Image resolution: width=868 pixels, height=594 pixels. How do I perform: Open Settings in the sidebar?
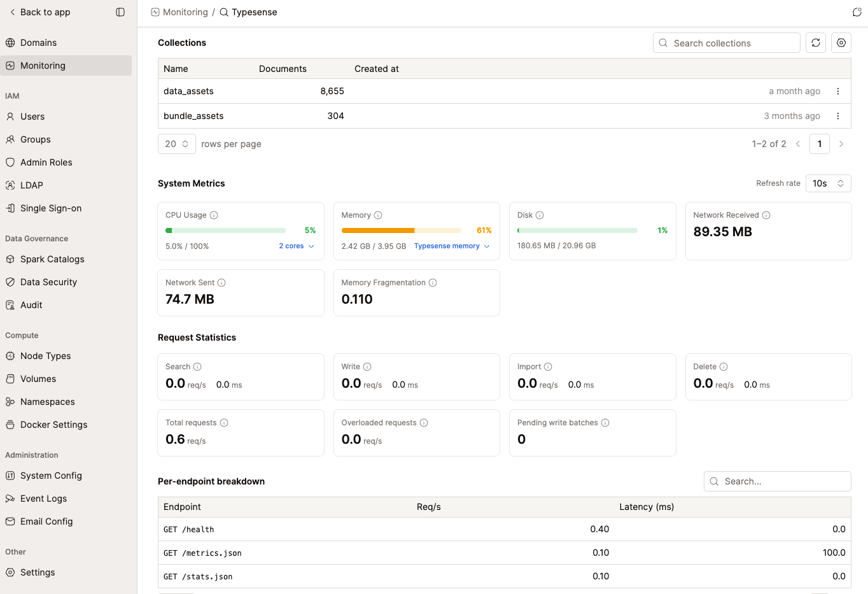point(66,572)
